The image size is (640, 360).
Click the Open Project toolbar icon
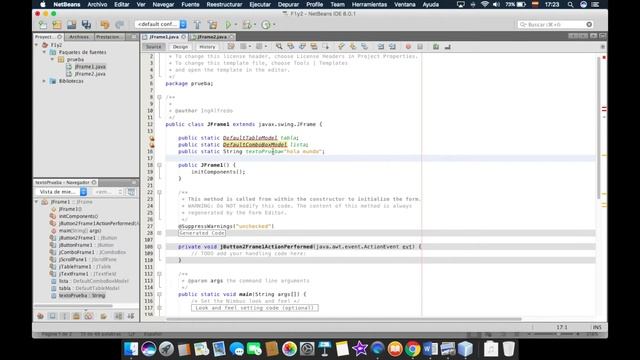click(71, 24)
